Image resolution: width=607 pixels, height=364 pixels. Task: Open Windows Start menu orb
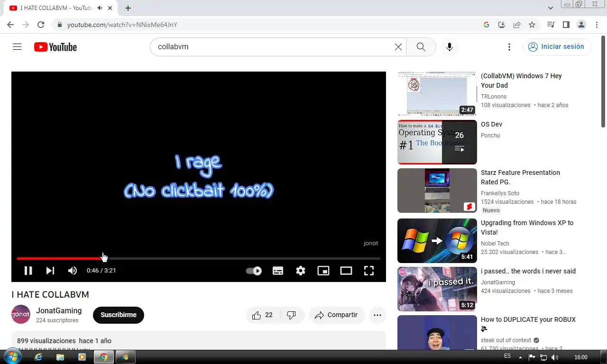click(12, 357)
